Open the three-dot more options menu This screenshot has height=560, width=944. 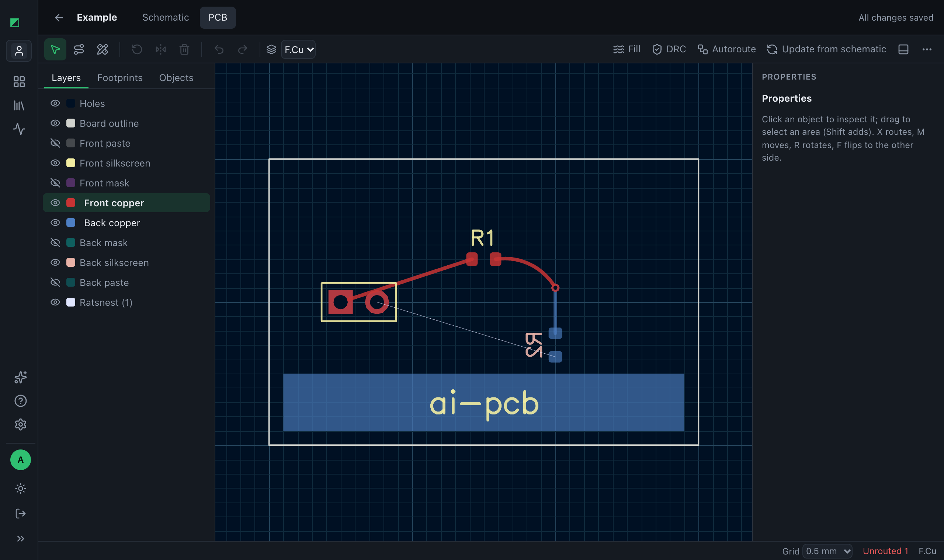tap(927, 49)
